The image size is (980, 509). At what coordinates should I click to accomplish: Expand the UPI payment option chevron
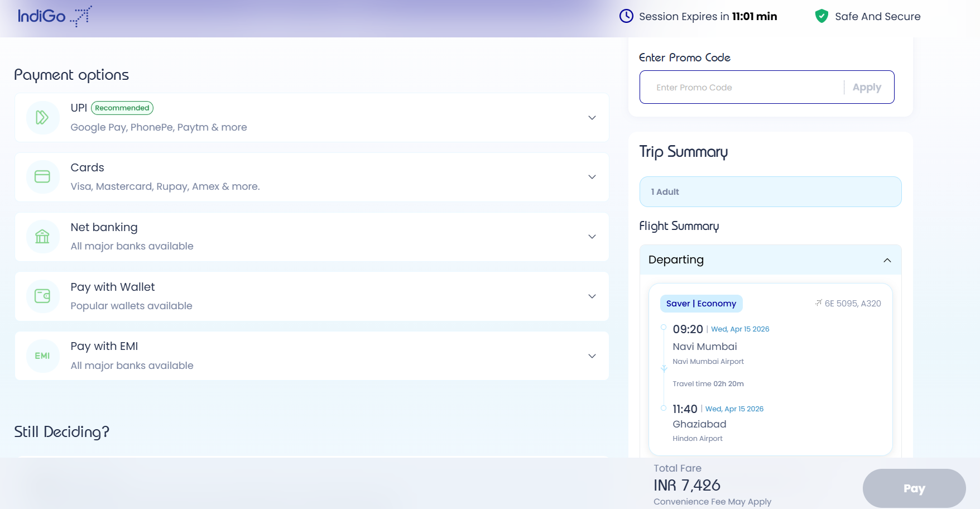pyautogui.click(x=592, y=118)
